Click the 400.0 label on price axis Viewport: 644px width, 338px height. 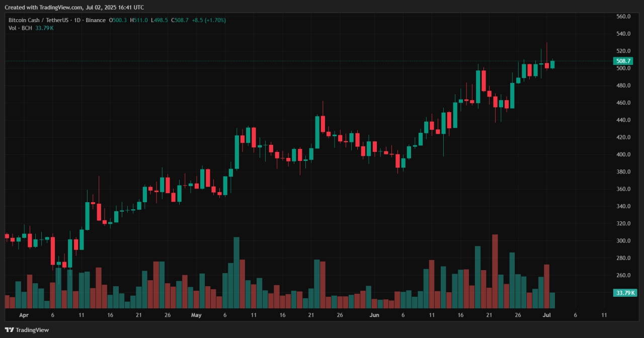pos(623,154)
